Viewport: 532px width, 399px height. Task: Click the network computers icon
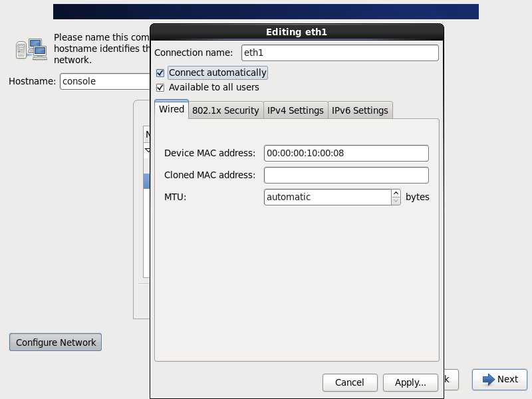31,49
